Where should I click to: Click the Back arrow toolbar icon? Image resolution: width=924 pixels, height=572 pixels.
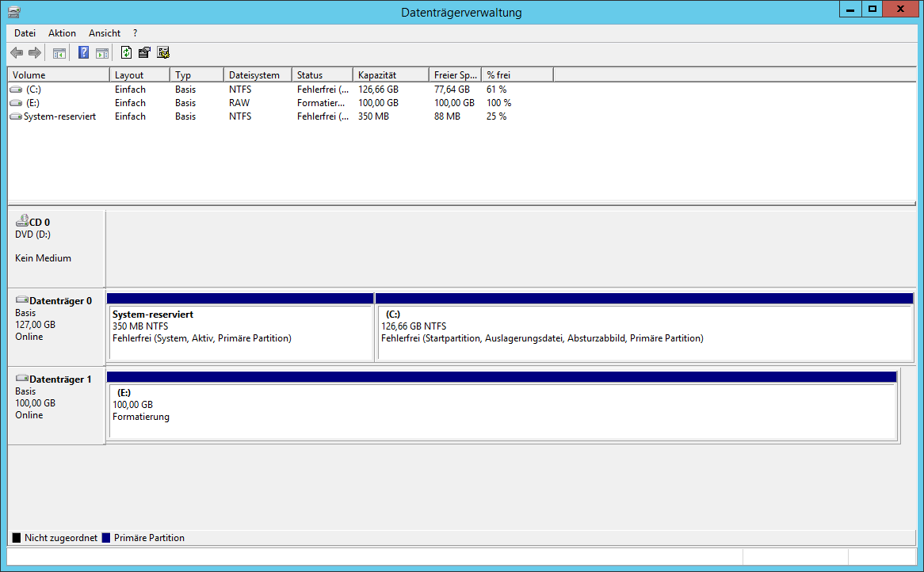click(17, 53)
